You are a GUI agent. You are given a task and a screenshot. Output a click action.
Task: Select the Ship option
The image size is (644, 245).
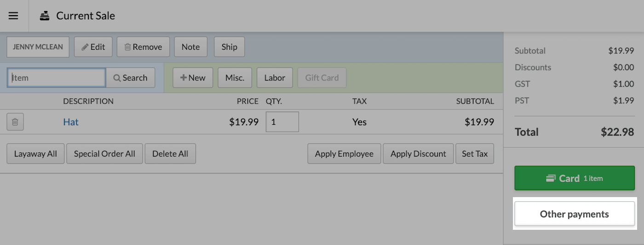[229, 47]
